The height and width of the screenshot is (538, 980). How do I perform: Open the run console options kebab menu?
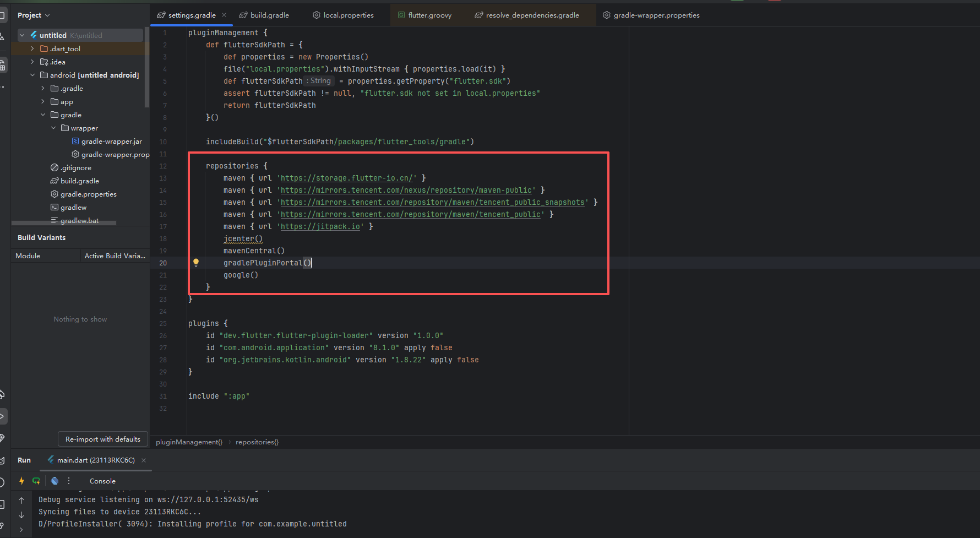[x=68, y=481]
